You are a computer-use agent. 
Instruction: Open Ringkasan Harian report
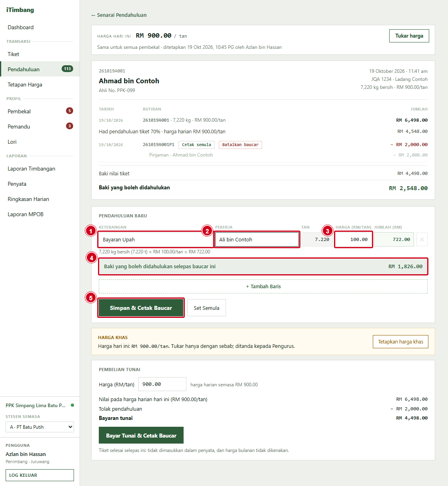pyautogui.click(x=28, y=199)
